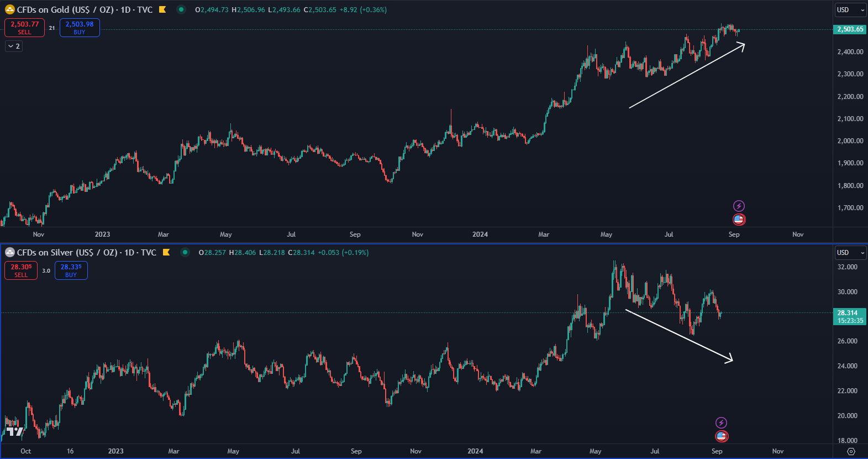Click the yellow flag on Silver chart
This screenshot has height=459, width=868.
click(x=166, y=252)
